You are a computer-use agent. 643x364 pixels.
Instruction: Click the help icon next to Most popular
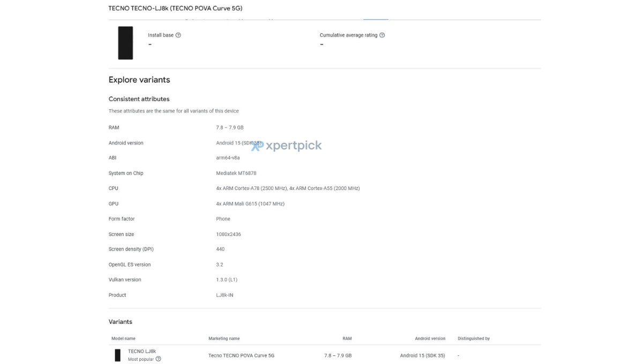(158, 359)
